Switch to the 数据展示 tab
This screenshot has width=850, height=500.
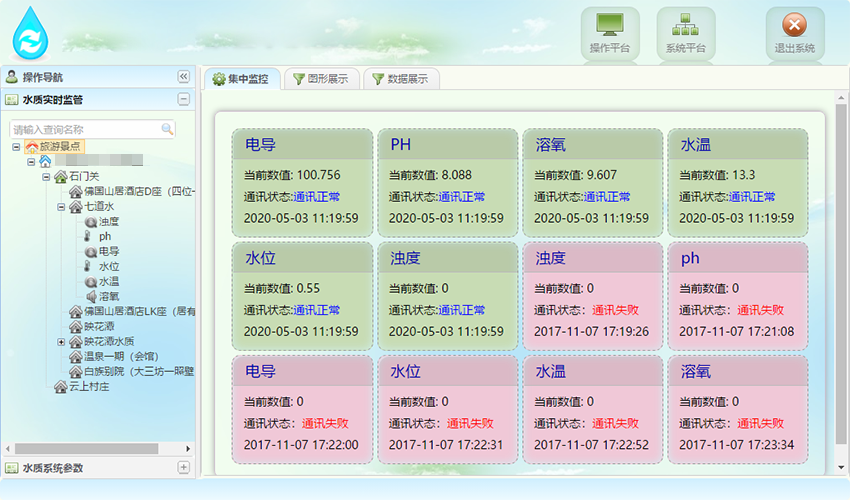[x=400, y=79]
